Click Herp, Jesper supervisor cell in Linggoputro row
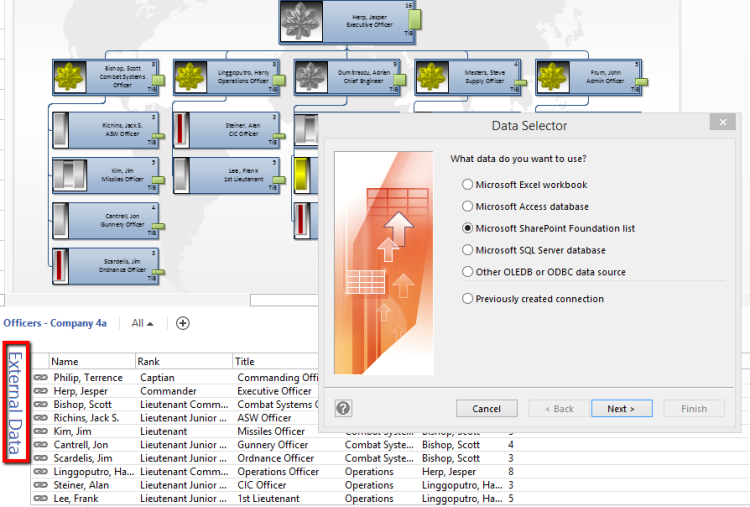This screenshot has height=507, width=750. (449, 472)
